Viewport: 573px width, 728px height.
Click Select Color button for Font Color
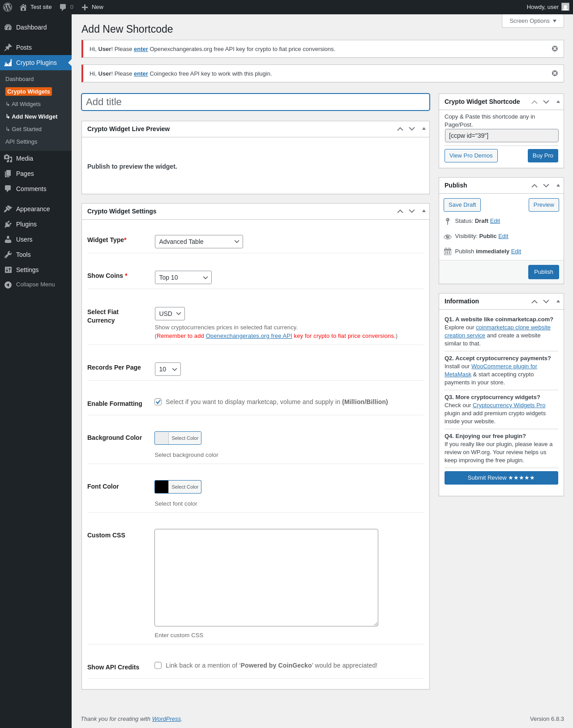(185, 487)
